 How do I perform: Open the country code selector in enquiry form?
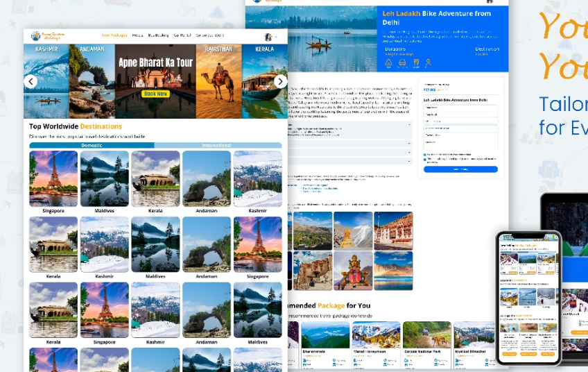[426, 121]
